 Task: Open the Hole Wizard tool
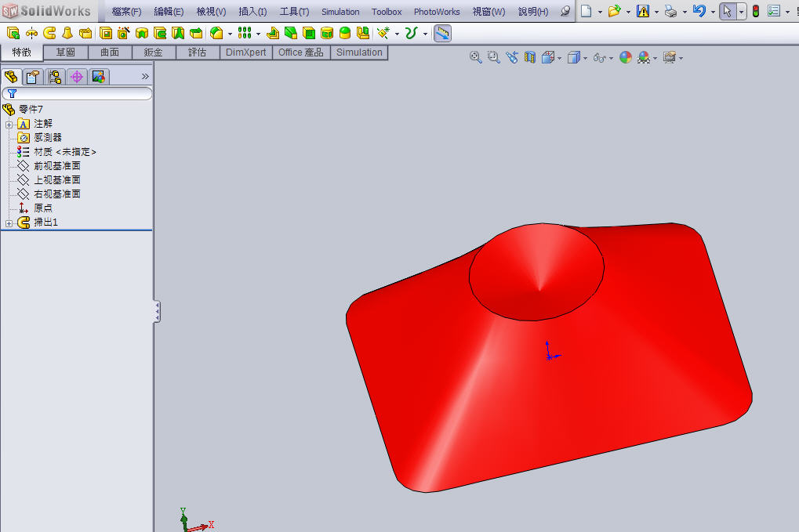pyautogui.click(x=123, y=34)
